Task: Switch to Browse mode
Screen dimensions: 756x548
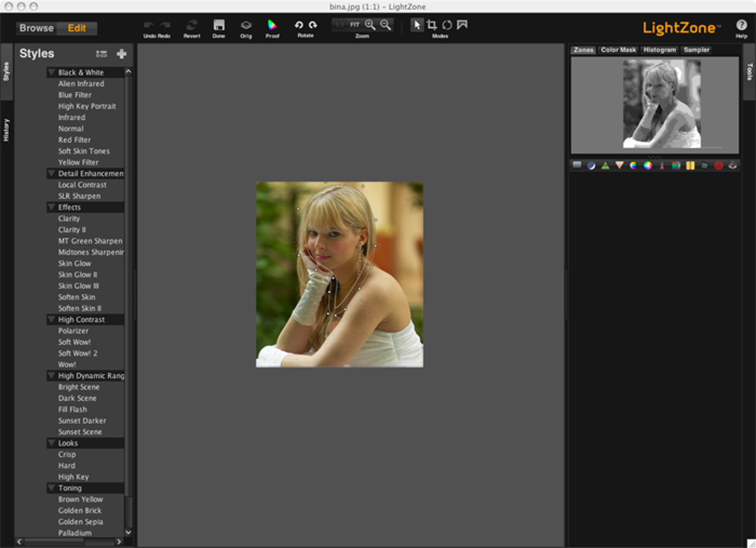Action: click(36, 28)
